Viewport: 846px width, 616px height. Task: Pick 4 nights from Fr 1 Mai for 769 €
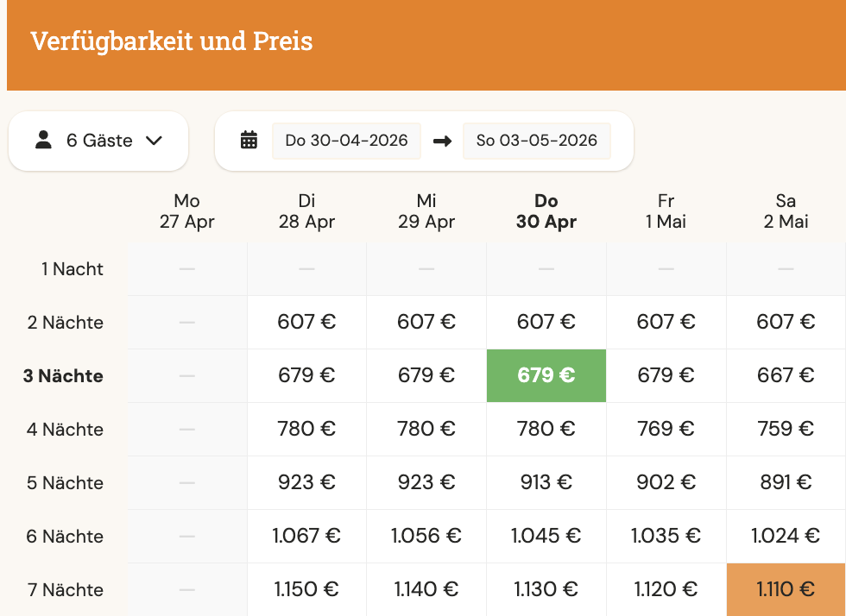tap(666, 429)
